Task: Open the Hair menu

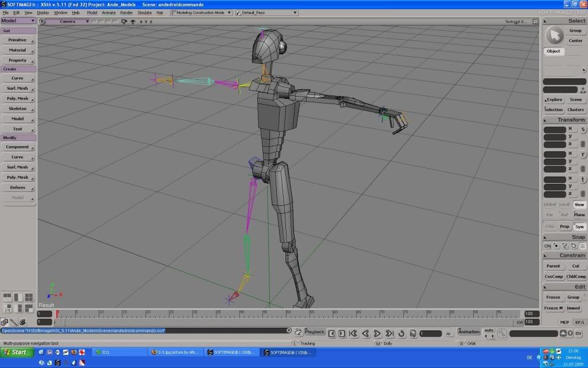Action: (x=160, y=13)
